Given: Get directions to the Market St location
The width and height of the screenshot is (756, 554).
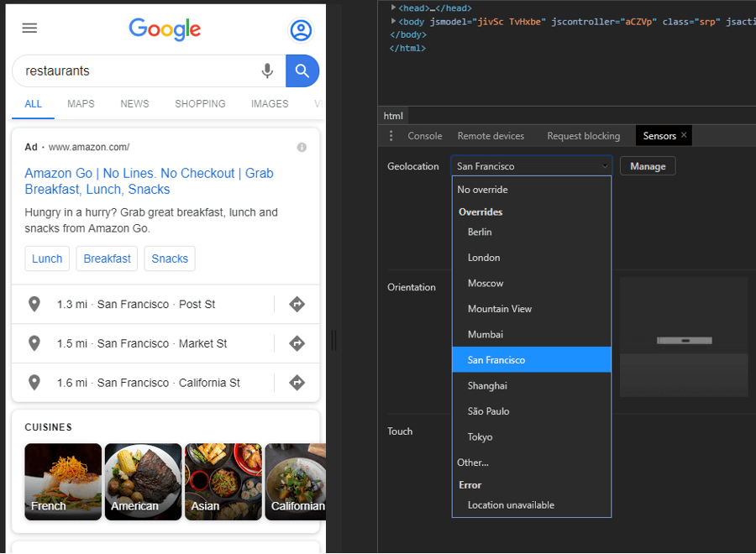Looking at the screenshot, I should tap(297, 343).
